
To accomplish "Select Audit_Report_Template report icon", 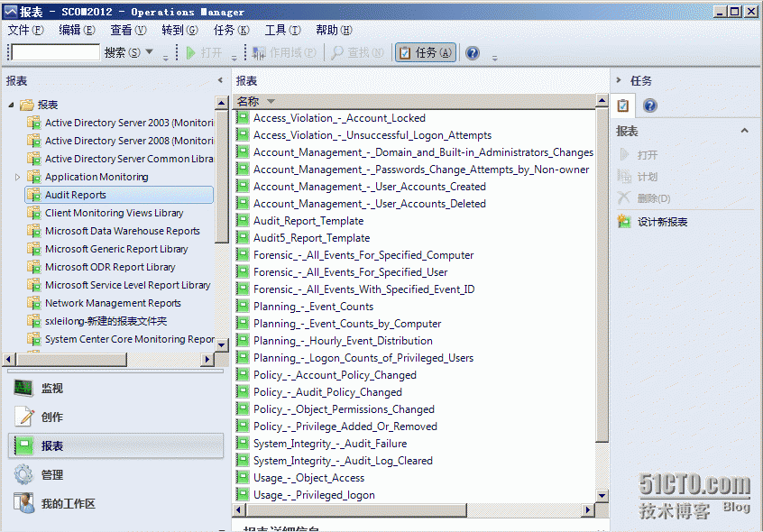I will point(243,221).
